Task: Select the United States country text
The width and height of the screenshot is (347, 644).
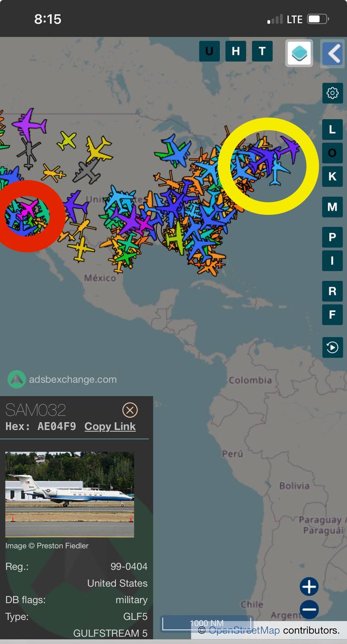Action: 117,583
